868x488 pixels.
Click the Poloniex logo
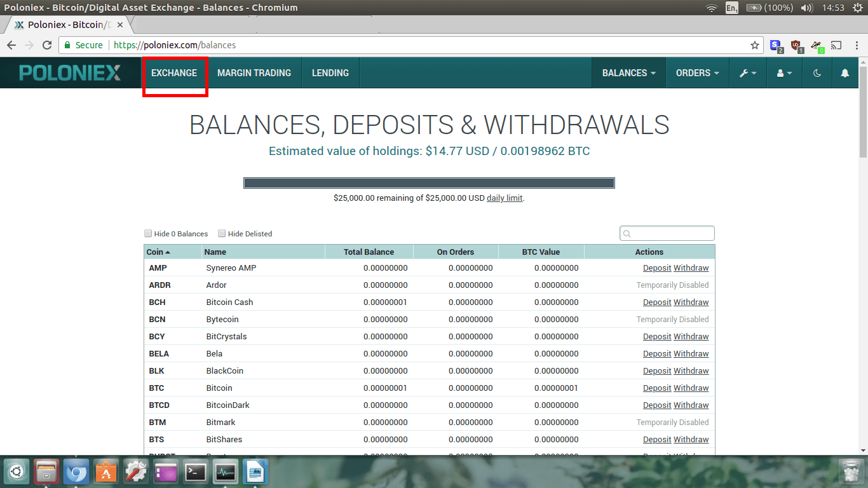70,73
